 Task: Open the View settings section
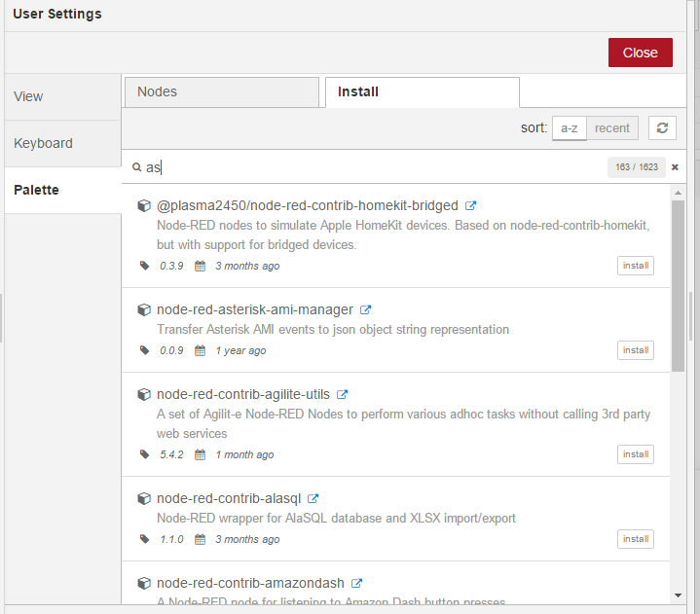[x=62, y=97]
